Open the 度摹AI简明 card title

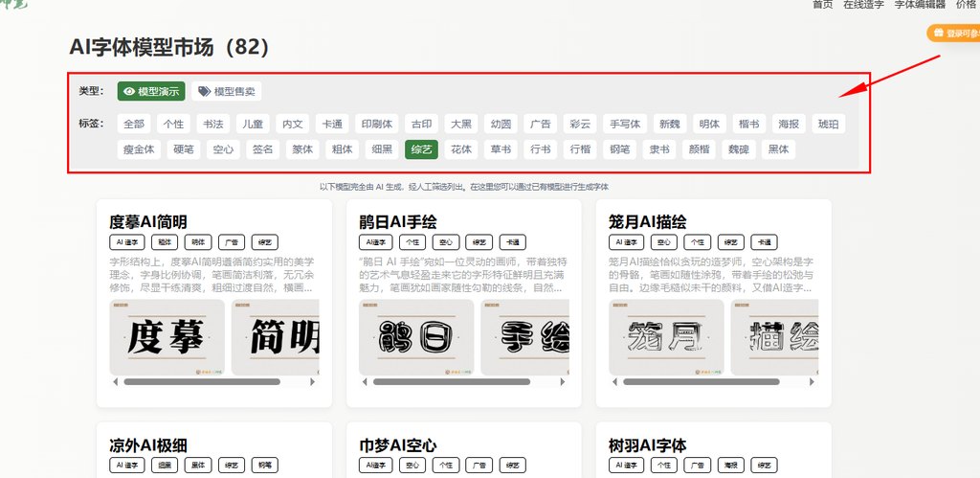tap(148, 221)
